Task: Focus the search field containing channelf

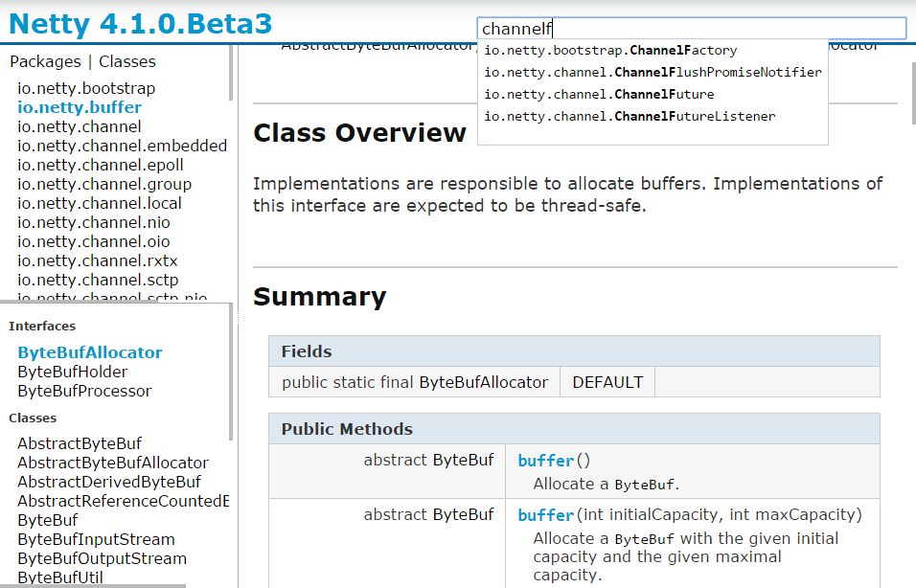Action: click(692, 28)
